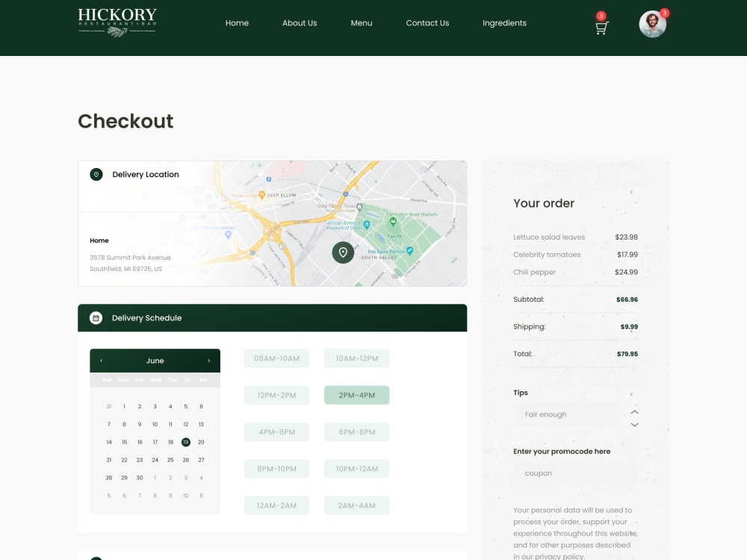The image size is (747, 560).
Task: Select June 1 in calendar
Action: click(124, 406)
